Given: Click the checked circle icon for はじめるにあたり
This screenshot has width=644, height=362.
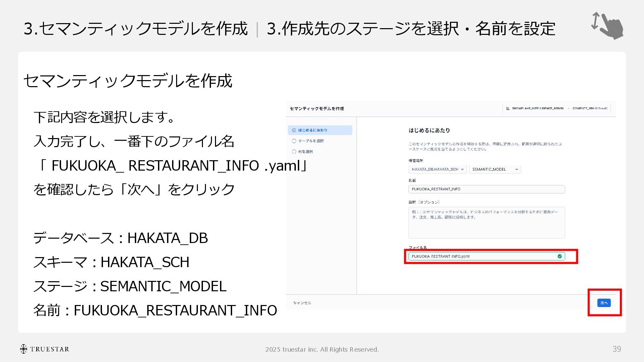Looking at the screenshot, I should (x=294, y=130).
